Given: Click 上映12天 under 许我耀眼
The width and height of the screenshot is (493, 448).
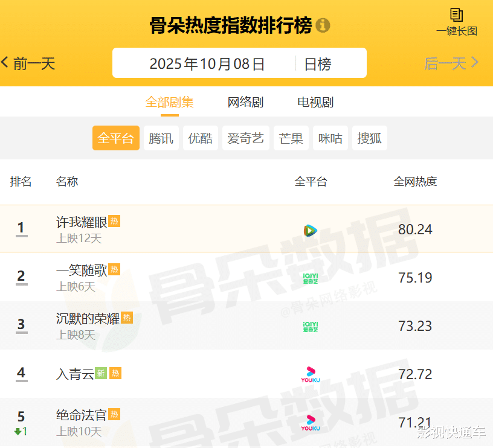Looking at the screenshot, I should (79, 238).
